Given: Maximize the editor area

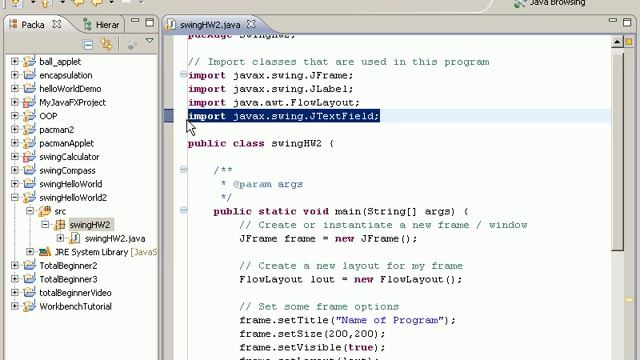Looking at the screenshot, I should pos(627,22).
